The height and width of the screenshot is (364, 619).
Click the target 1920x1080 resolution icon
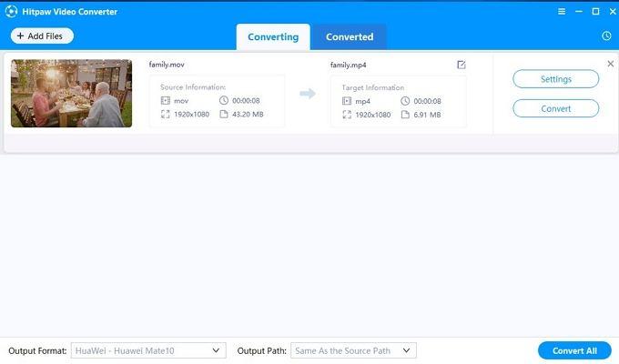click(347, 115)
